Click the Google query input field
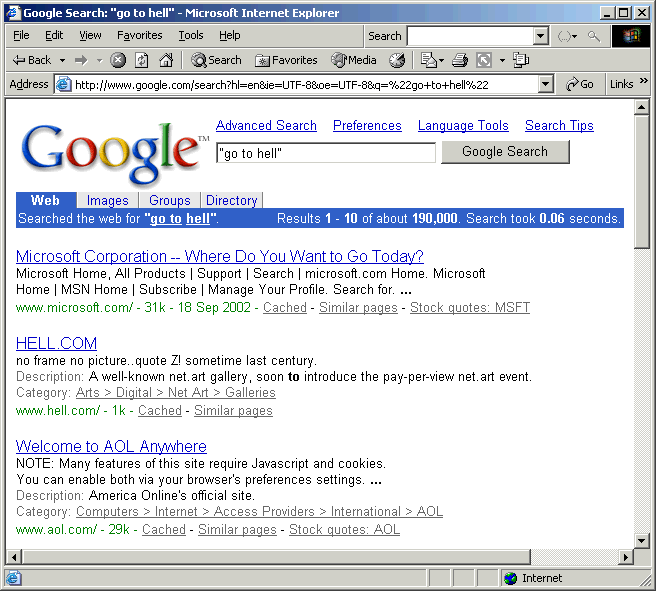Viewport: 656px width, 591px height. click(x=326, y=153)
